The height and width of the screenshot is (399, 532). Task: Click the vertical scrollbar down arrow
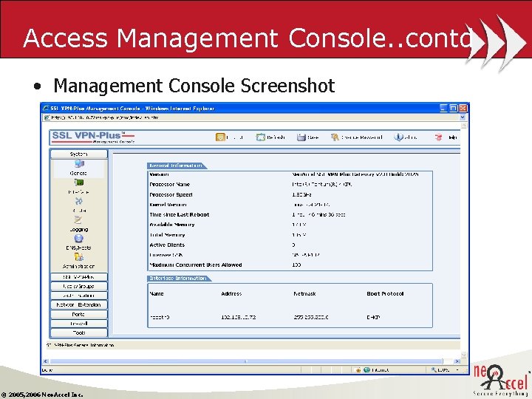464,355
